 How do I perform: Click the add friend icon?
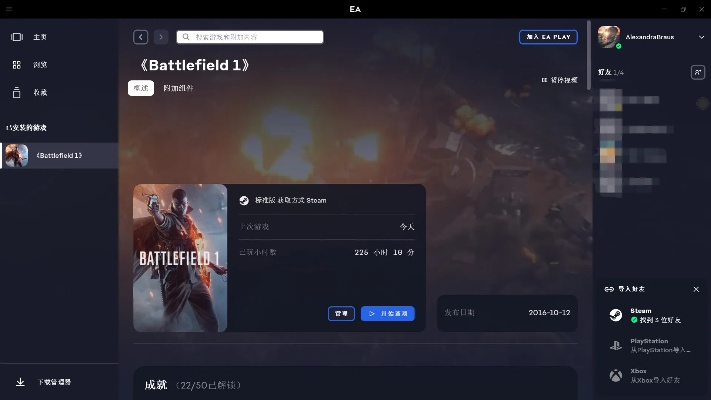pyautogui.click(x=697, y=73)
